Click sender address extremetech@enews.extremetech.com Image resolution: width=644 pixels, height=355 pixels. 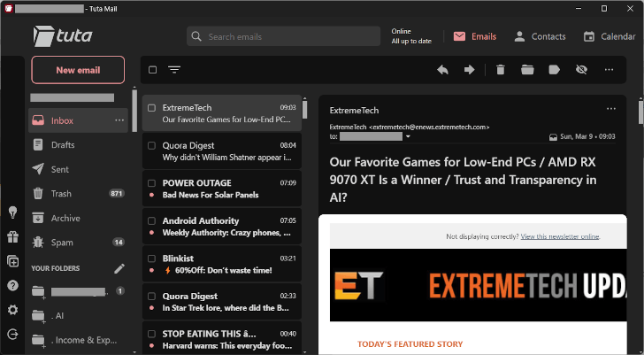[429, 127]
